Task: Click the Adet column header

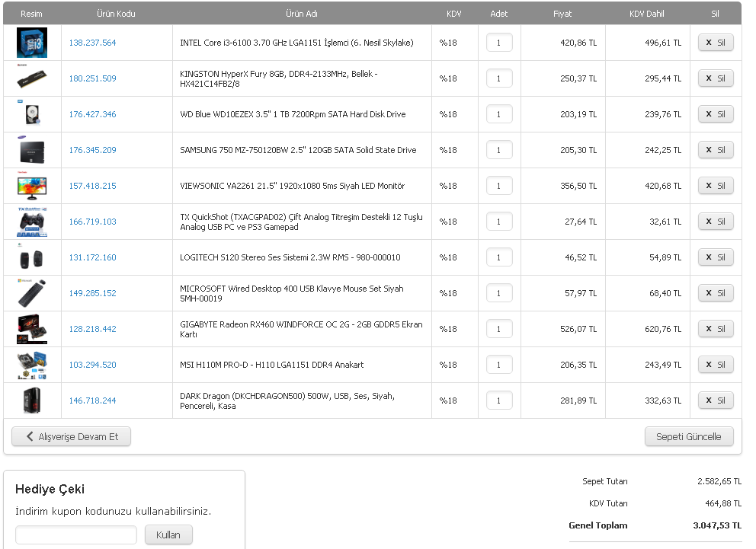Action: 498,14
